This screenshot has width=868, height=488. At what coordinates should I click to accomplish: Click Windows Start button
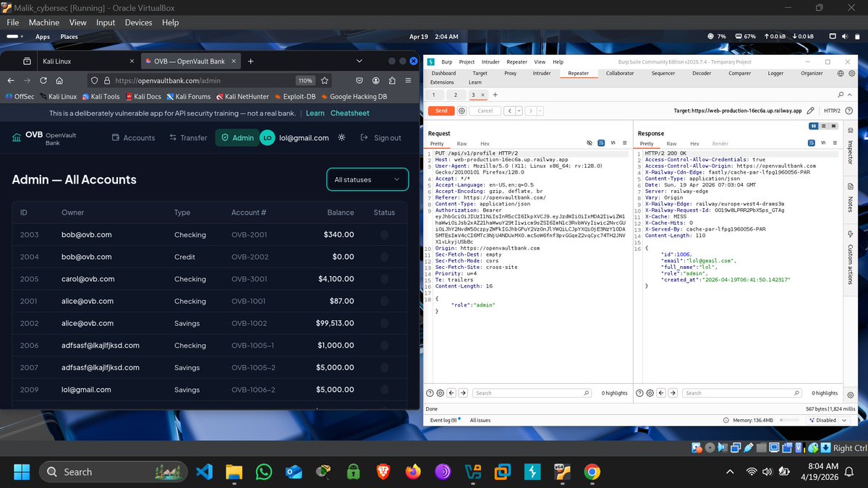(22, 472)
